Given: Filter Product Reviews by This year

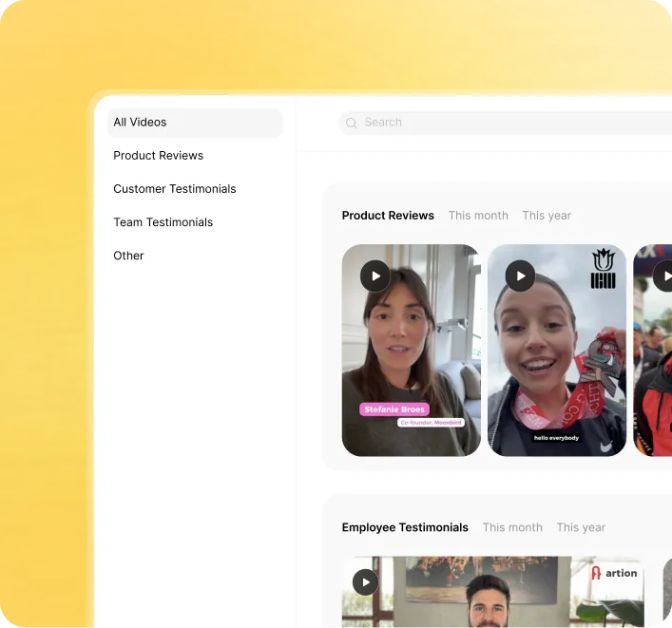Looking at the screenshot, I should [x=547, y=216].
